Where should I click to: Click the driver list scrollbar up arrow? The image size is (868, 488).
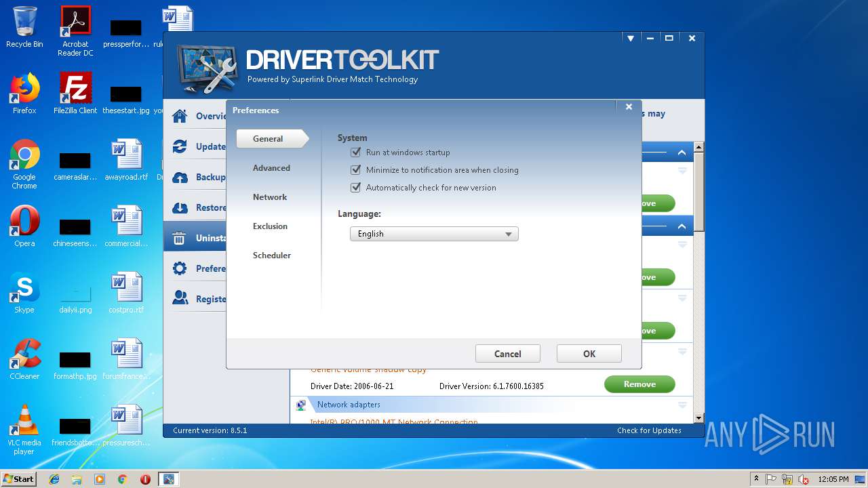coord(699,147)
